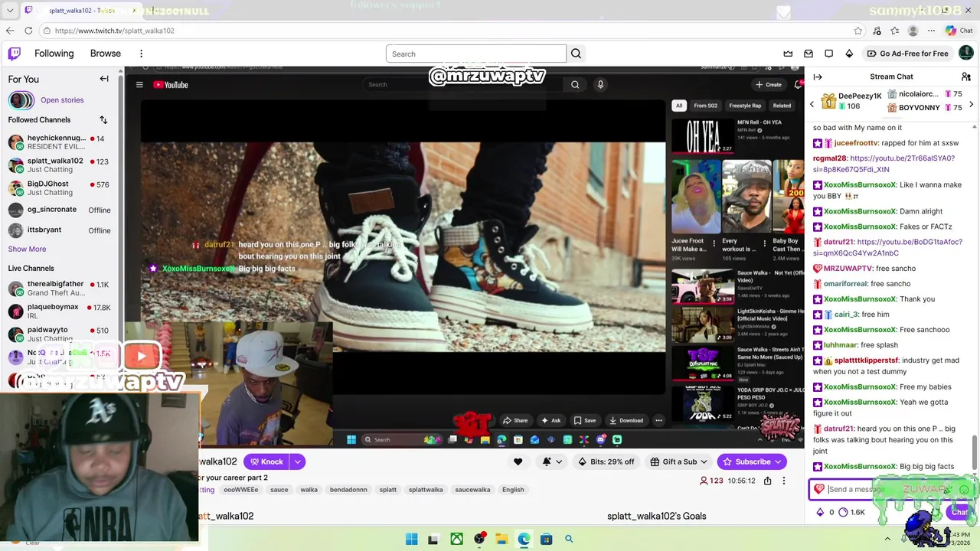Image resolution: width=980 pixels, height=551 pixels.
Task: Click the browser address bar URL
Action: [115, 31]
